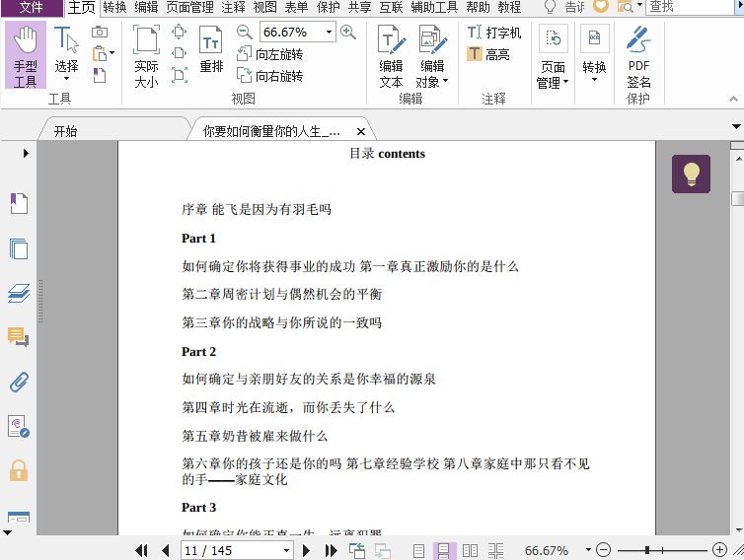Enable facing pages view mode
Screen dimensions: 744x560
point(471,550)
